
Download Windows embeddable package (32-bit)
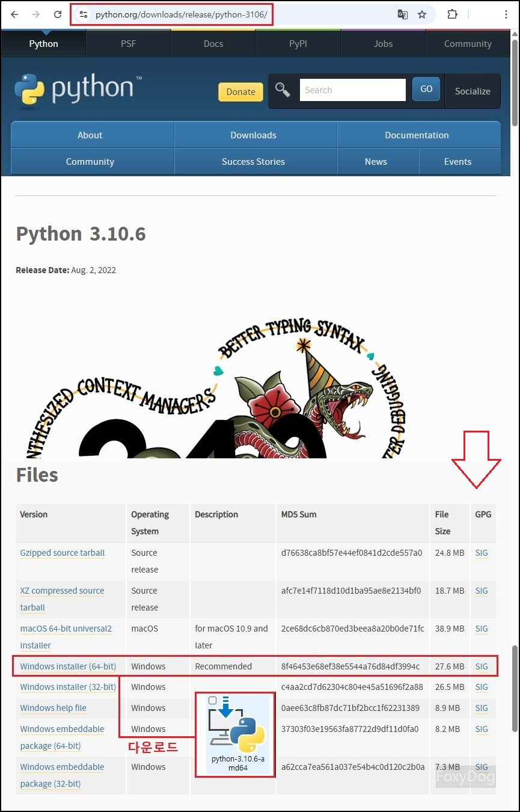tap(62, 775)
